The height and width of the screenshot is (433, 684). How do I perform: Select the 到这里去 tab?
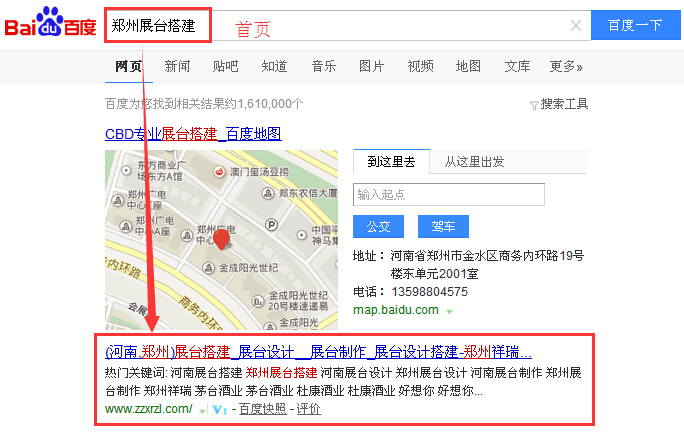[391, 162]
